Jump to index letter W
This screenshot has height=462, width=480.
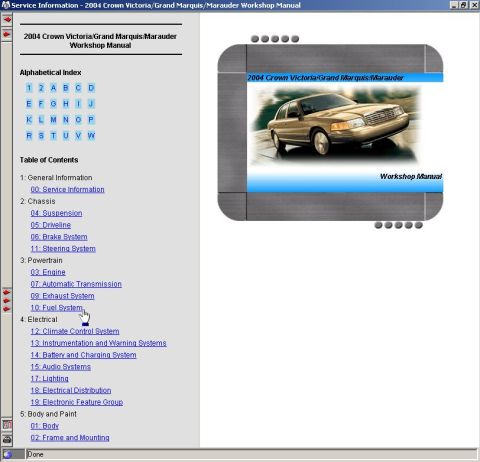pyautogui.click(x=91, y=136)
